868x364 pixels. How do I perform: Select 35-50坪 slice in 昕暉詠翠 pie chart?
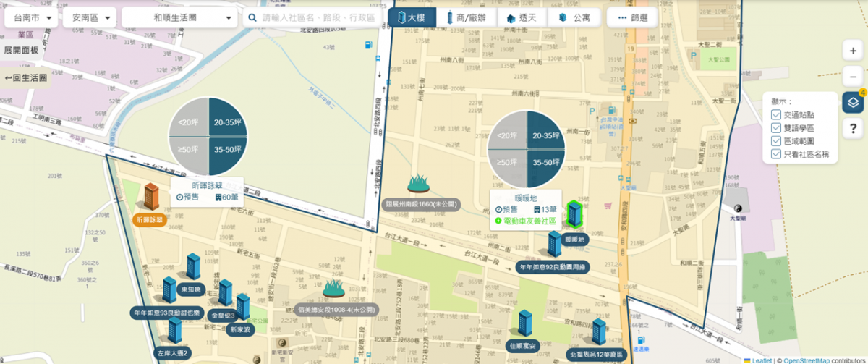click(229, 156)
